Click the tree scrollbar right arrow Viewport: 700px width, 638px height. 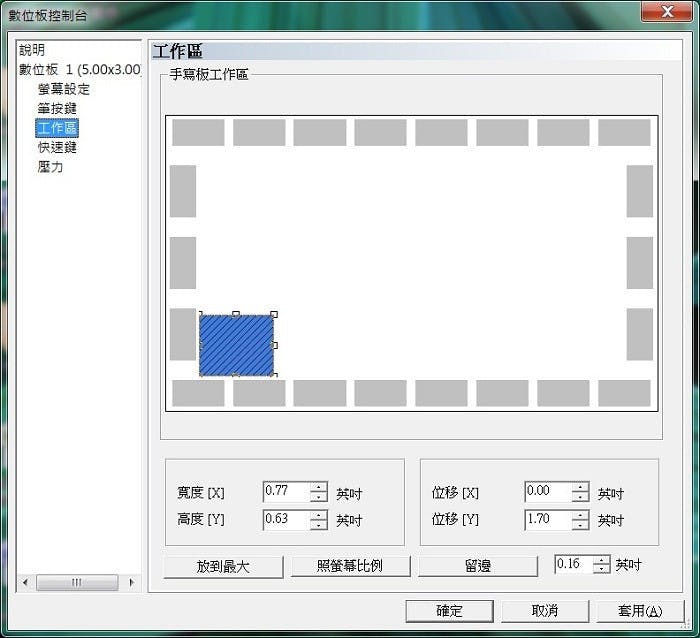(x=131, y=582)
